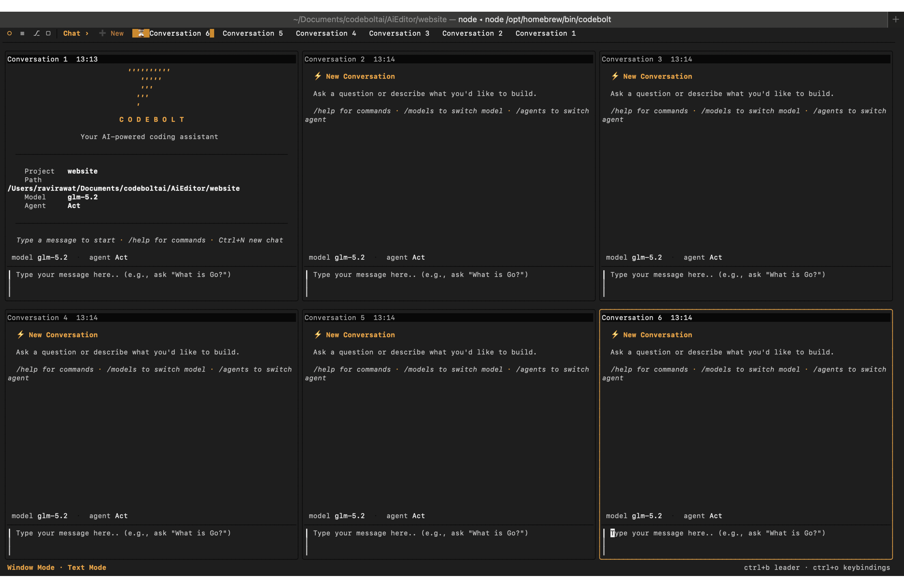Click the lightning bolt icon in Conversation 6 pane
This screenshot has width=904, height=588.
tap(615, 335)
